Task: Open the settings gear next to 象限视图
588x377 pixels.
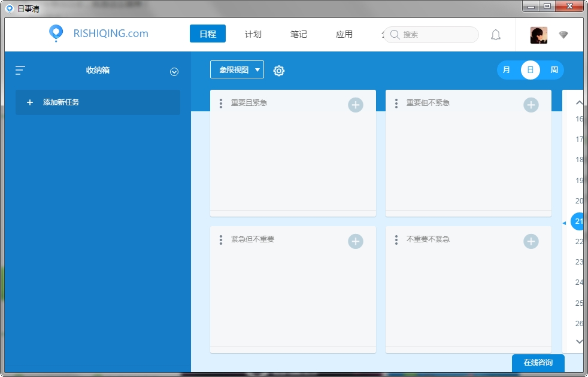Action: [279, 71]
